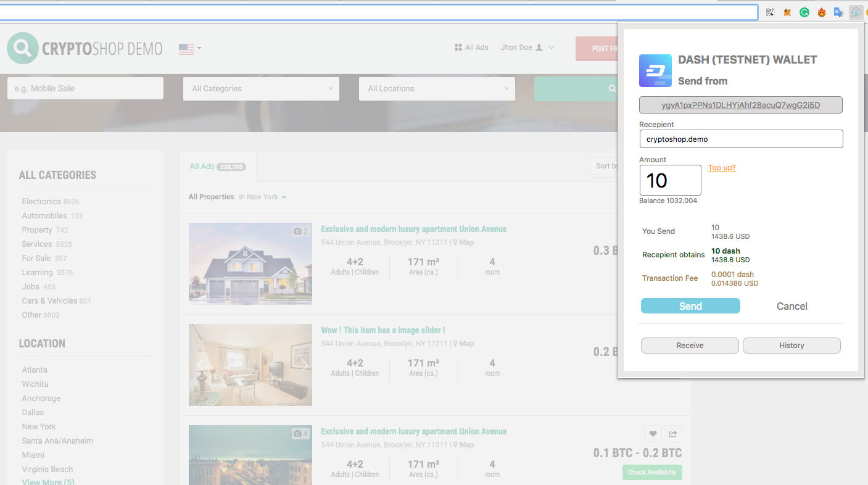Open the Cars & Vehicles category
This screenshot has width=868, height=485.
(x=49, y=301)
